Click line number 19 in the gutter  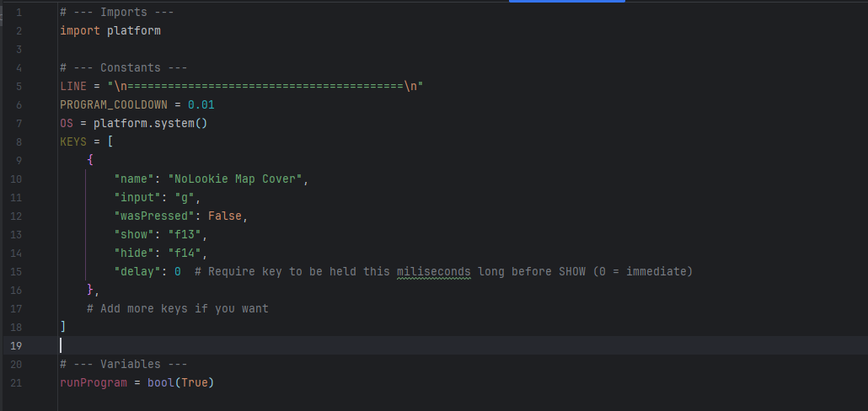pos(19,345)
